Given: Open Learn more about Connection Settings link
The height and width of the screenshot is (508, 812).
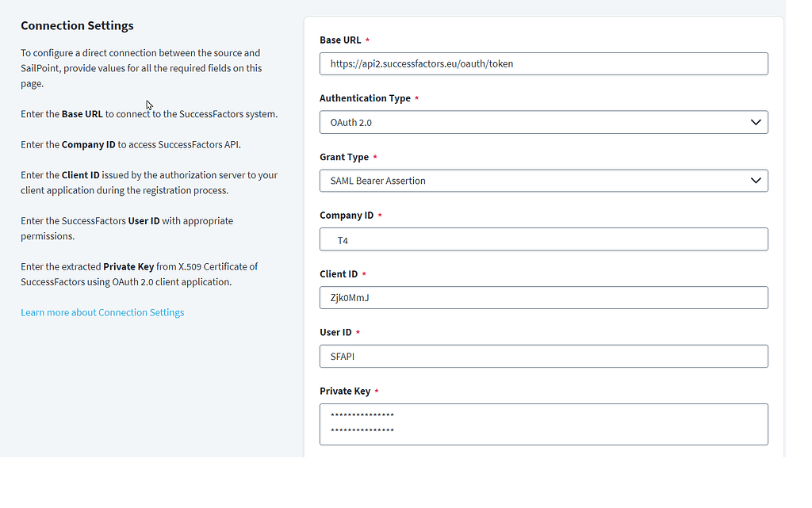Looking at the screenshot, I should pos(102,313).
